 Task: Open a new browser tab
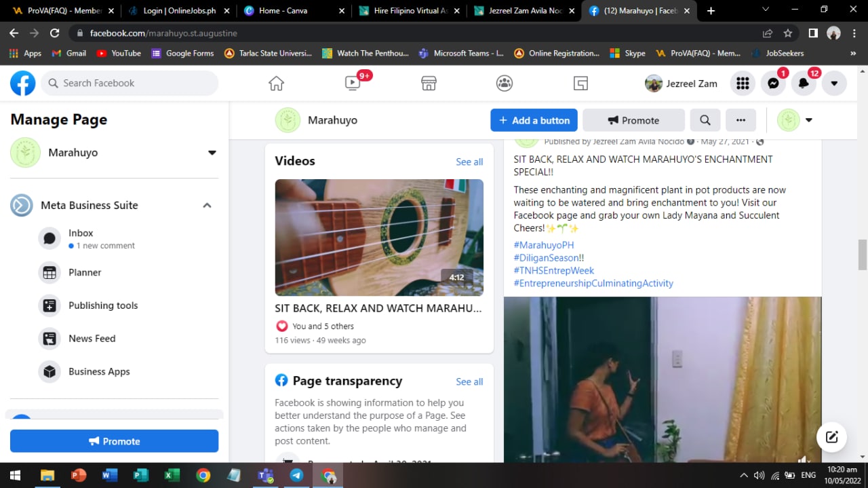click(711, 11)
